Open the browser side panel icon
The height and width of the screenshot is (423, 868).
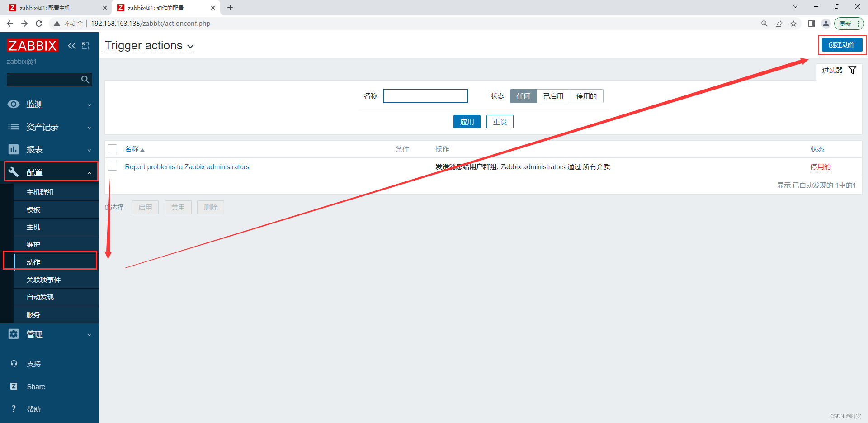click(811, 24)
